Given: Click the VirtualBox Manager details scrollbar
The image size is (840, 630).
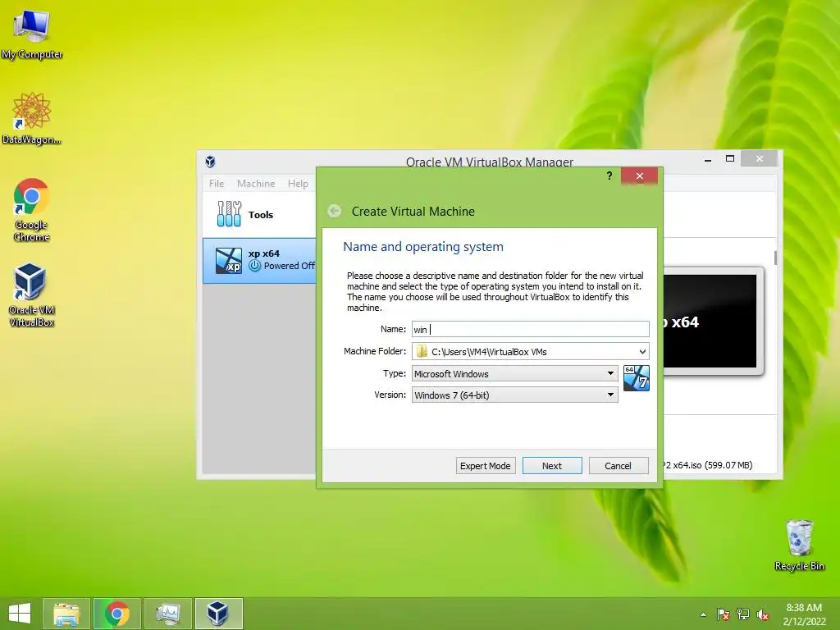Looking at the screenshot, I should 775,258.
